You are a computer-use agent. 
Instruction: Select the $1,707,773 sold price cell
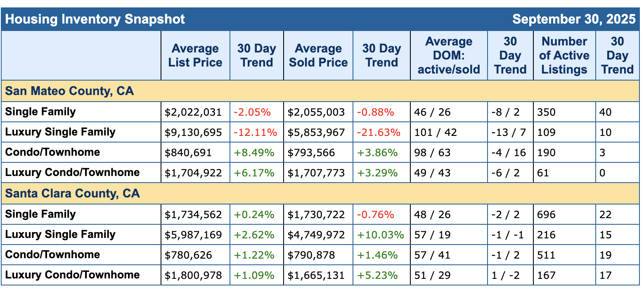(x=316, y=173)
